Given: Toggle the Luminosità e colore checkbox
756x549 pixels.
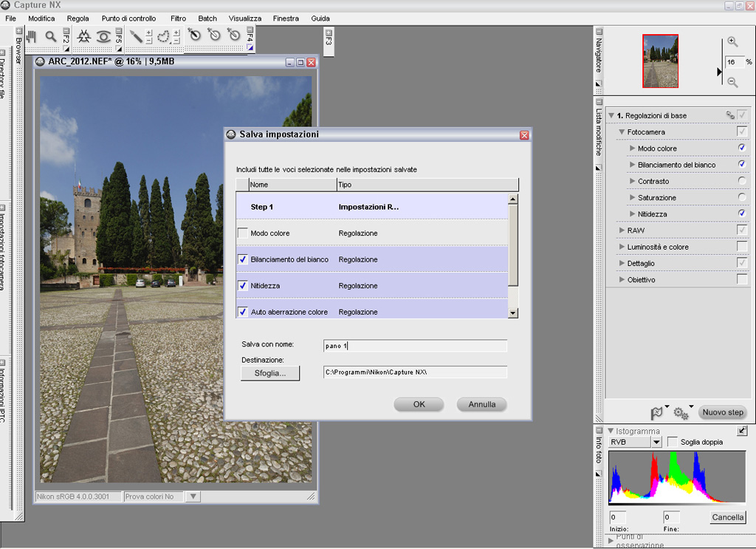Looking at the screenshot, I should tap(742, 247).
